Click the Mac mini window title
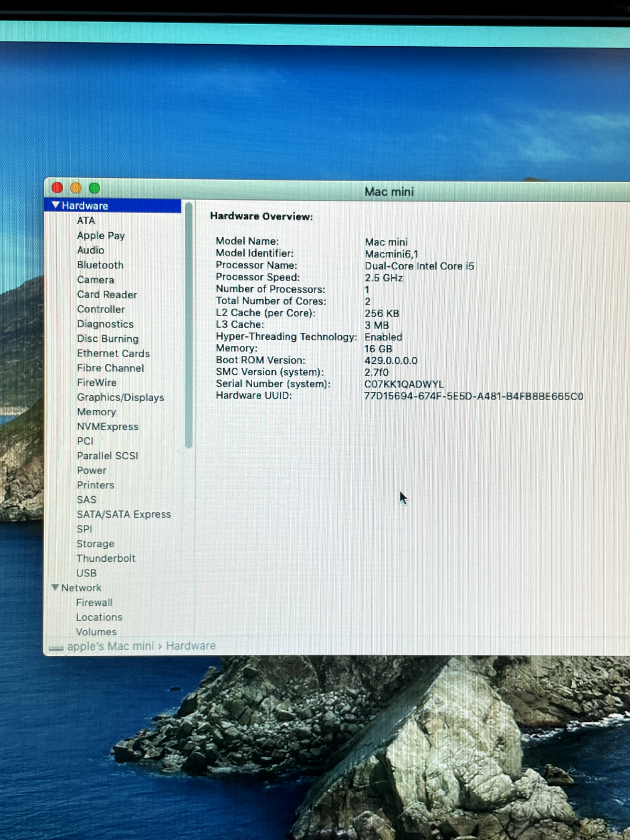The width and height of the screenshot is (630, 840). [389, 192]
